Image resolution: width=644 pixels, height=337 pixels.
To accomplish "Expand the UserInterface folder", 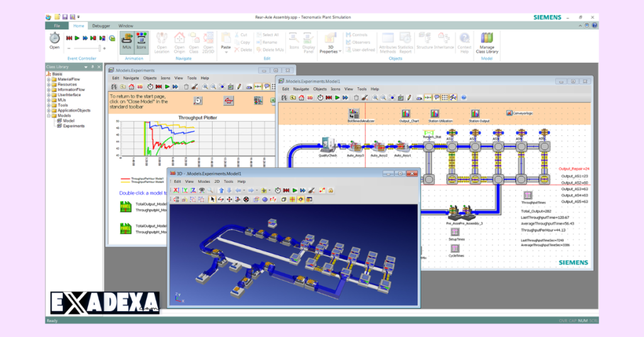I will coord(48,95).
